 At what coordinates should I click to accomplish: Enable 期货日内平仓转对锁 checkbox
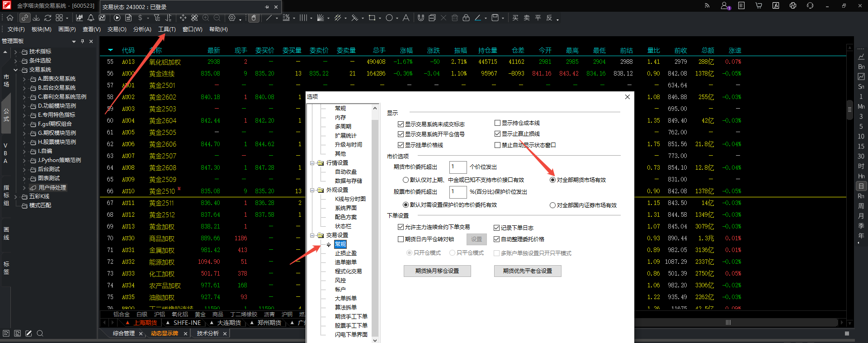[401, 239]
